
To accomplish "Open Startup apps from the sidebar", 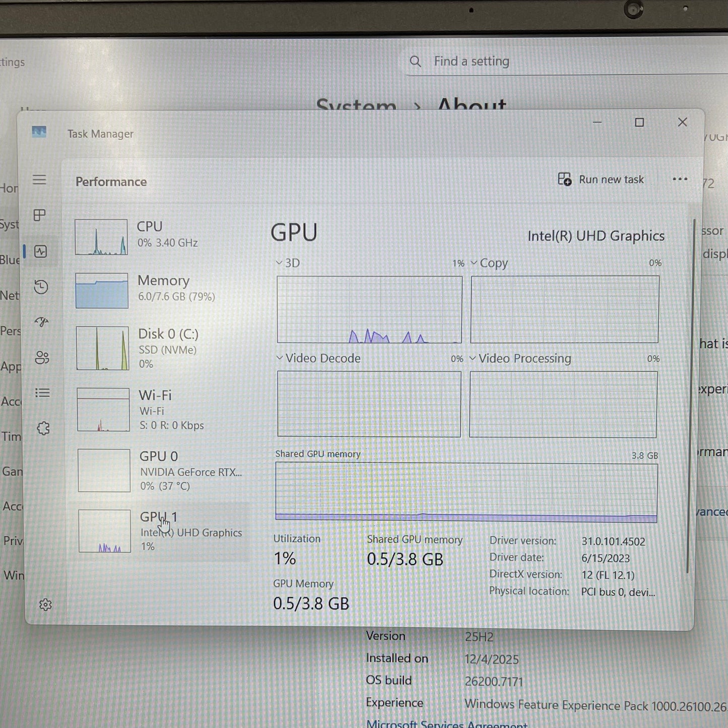I will click(42, 322).
